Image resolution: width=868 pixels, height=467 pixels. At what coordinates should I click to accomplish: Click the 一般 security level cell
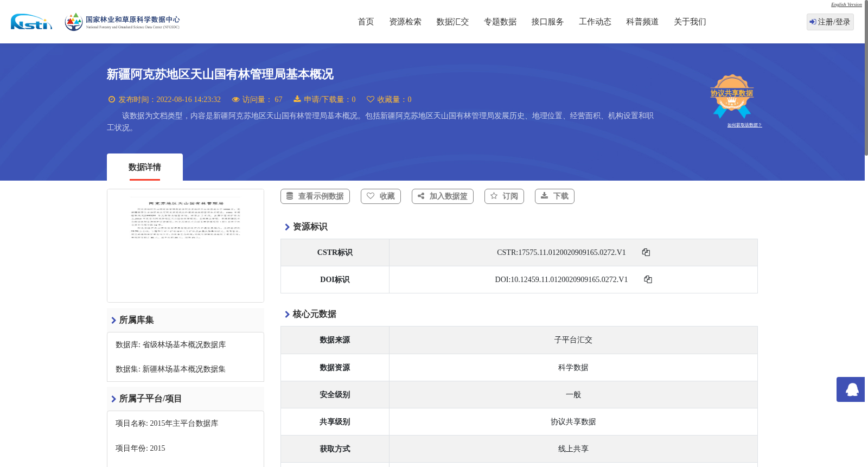click(x=573, y=394)
